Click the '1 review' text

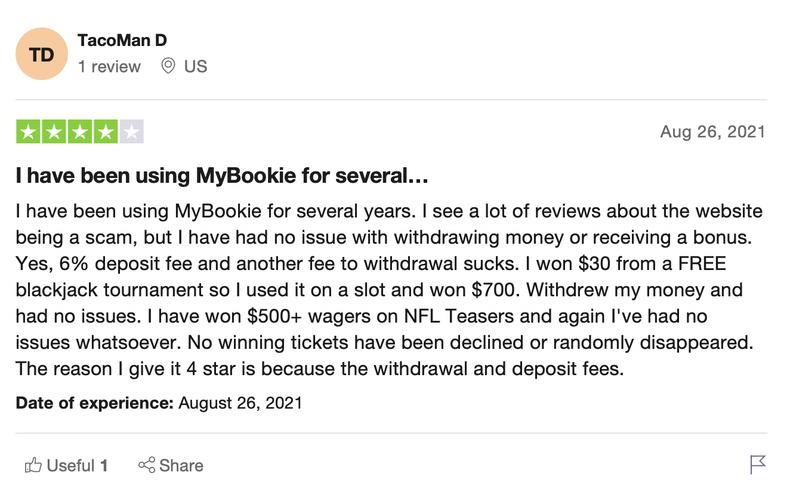pos(110,67)
